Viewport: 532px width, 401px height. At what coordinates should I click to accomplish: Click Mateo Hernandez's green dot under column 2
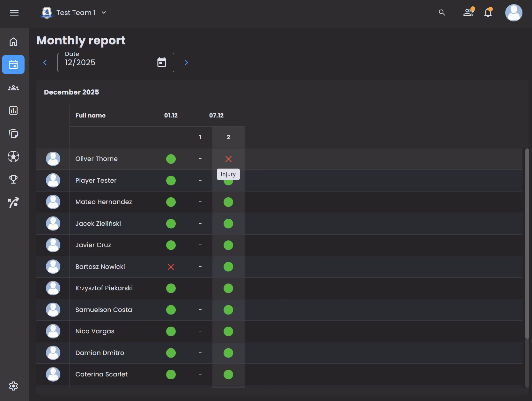coord(228,202)
